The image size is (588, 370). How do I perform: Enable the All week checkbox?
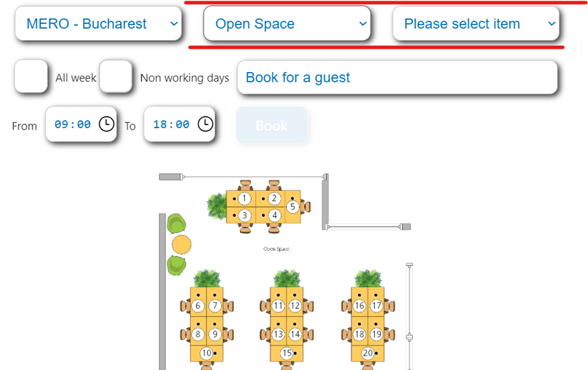coord(31,77)
